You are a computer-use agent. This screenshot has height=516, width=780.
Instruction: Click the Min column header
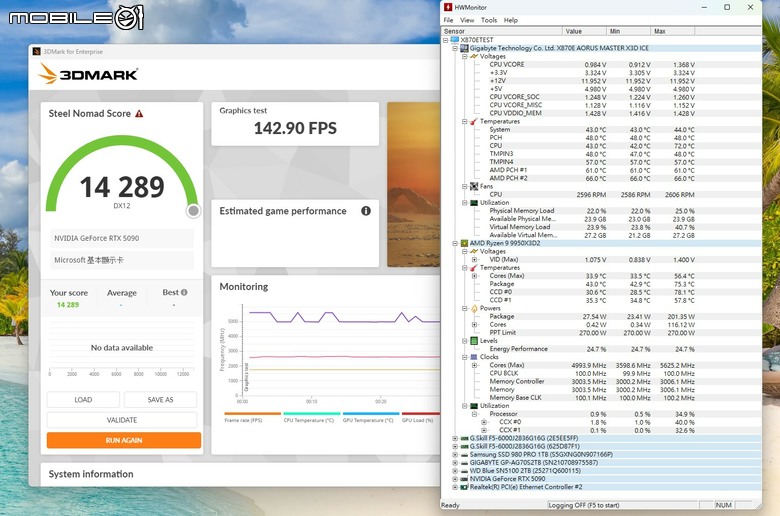(629, 31)
